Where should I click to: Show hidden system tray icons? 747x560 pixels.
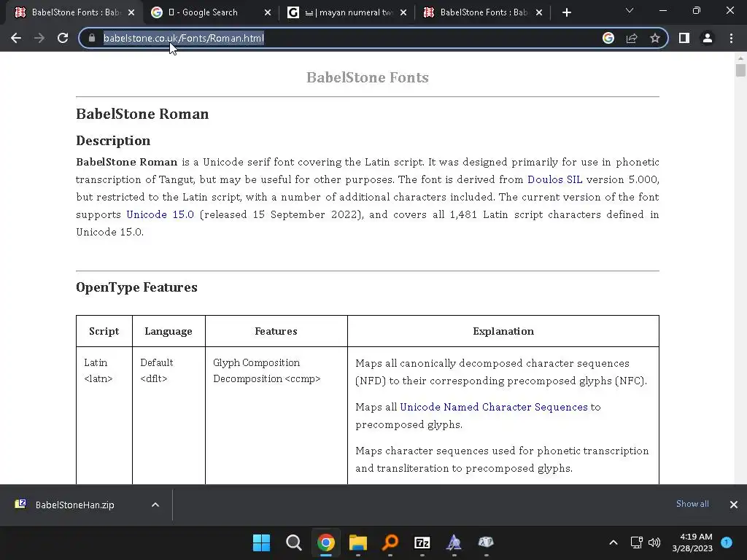[x=614, y=542]
